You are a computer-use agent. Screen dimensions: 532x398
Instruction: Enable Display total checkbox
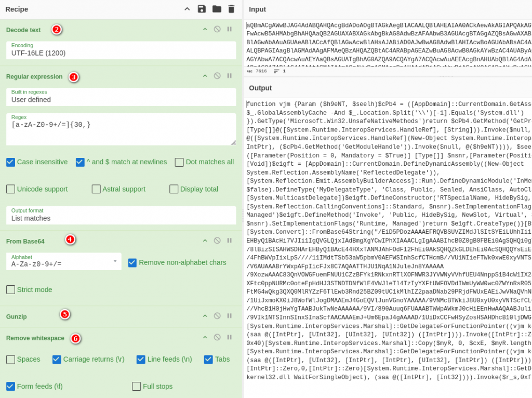coord(174,189)
